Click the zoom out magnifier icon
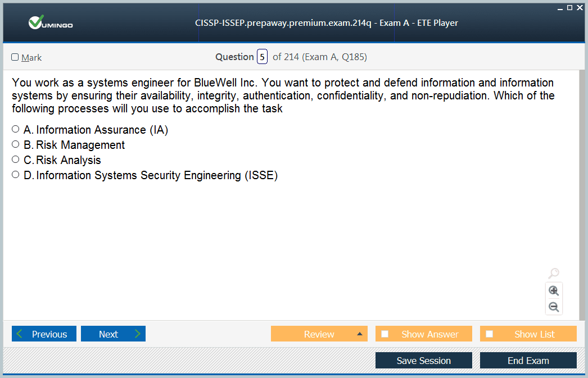Screen dimensions: 588x378 pyautogui.click(x=554, y=307)
